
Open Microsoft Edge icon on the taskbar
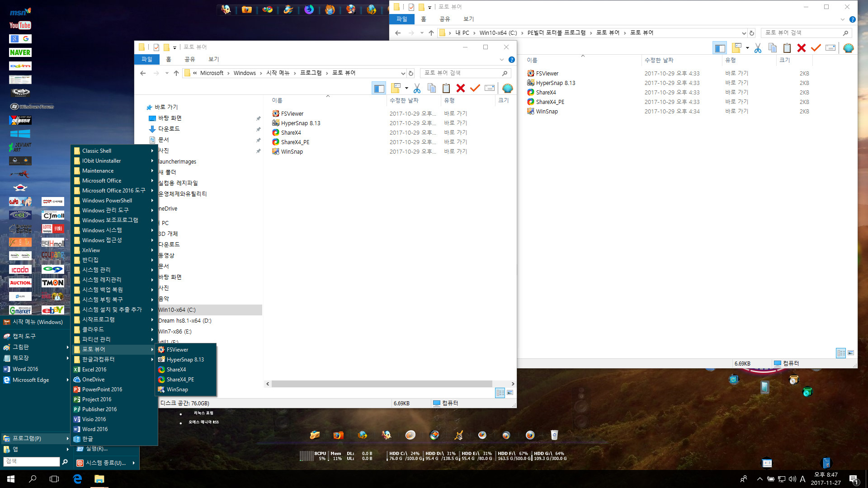click(x=77, y=479)
